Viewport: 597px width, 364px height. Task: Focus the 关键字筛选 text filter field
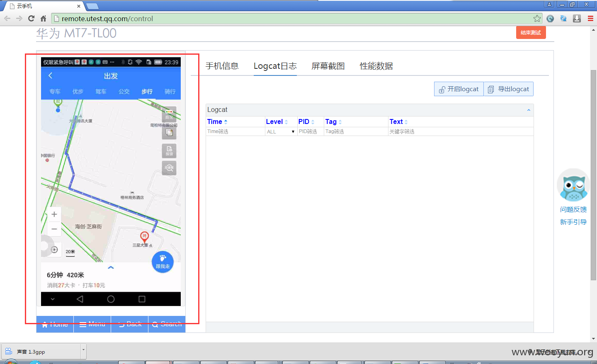pyautogui.click(x=461, y=131)
